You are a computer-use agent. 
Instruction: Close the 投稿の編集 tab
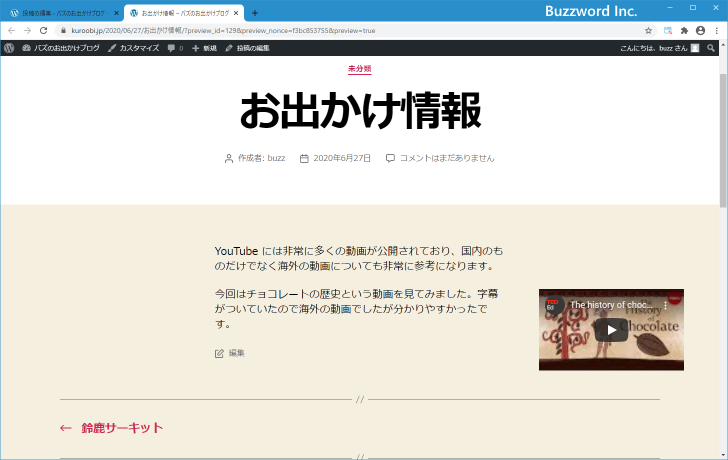(116, 13)
